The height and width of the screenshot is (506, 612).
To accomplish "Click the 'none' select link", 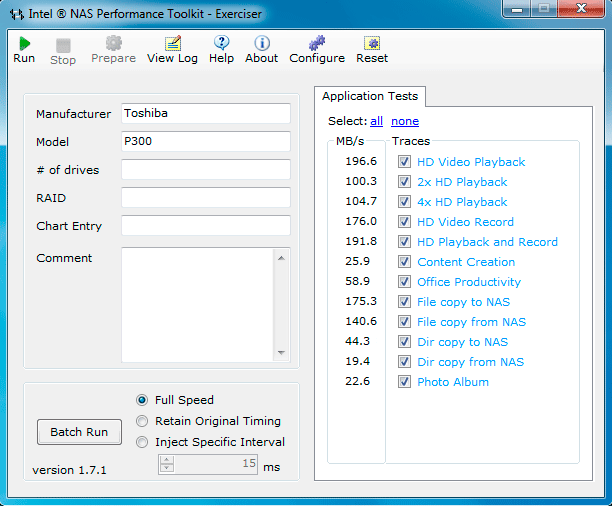I will click(x=405, y=121).
